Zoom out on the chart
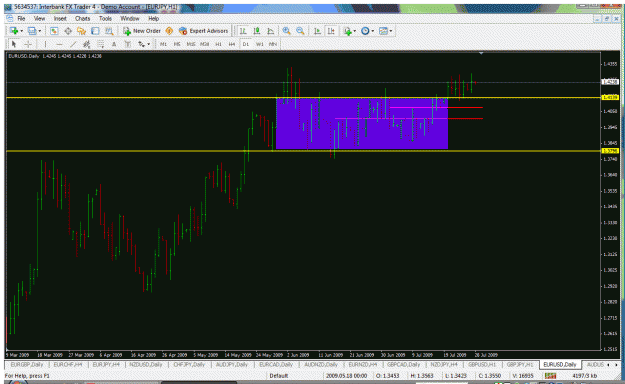The image size is (625, 384). point(300,31)
